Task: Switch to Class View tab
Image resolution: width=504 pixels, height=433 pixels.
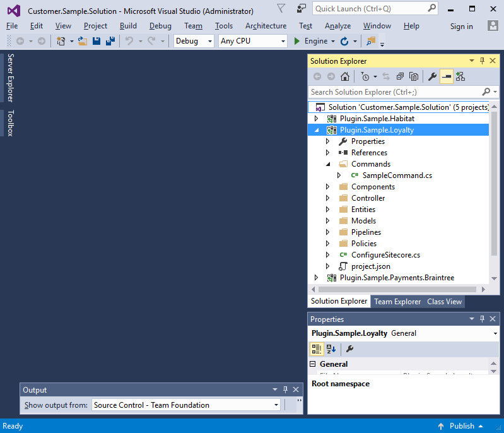Action: 444,302
